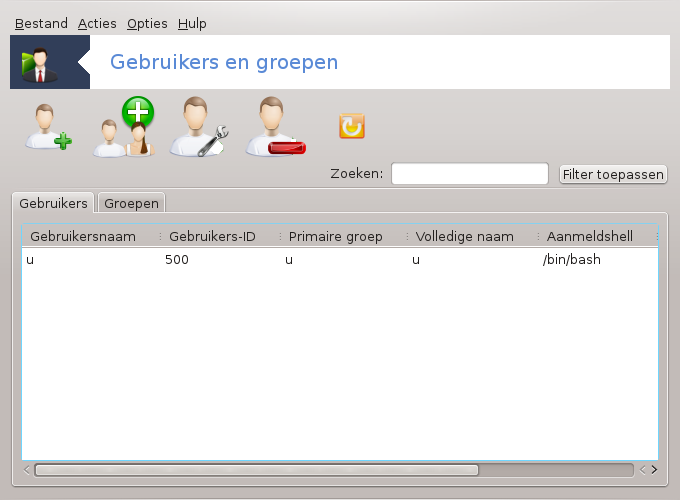This screenshot has width=680, height=500.
Task: Click the orange Refresh icon
Action: point(352,126)
